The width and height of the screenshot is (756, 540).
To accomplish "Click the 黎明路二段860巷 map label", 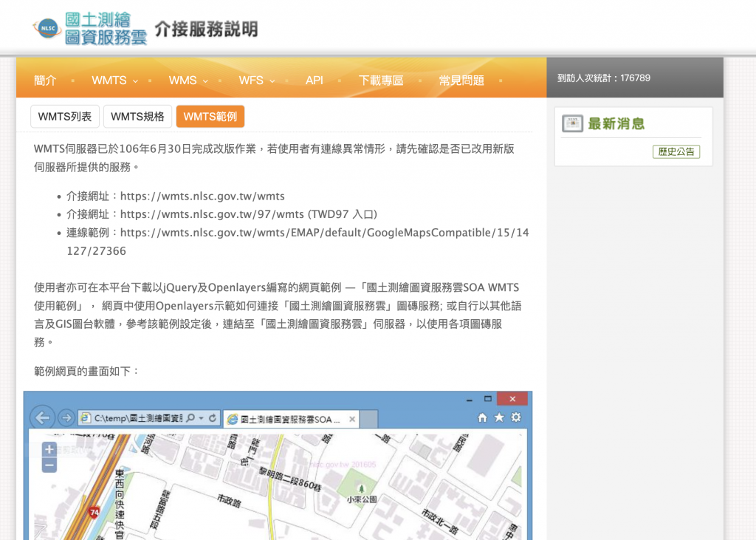I will point(289,479).
